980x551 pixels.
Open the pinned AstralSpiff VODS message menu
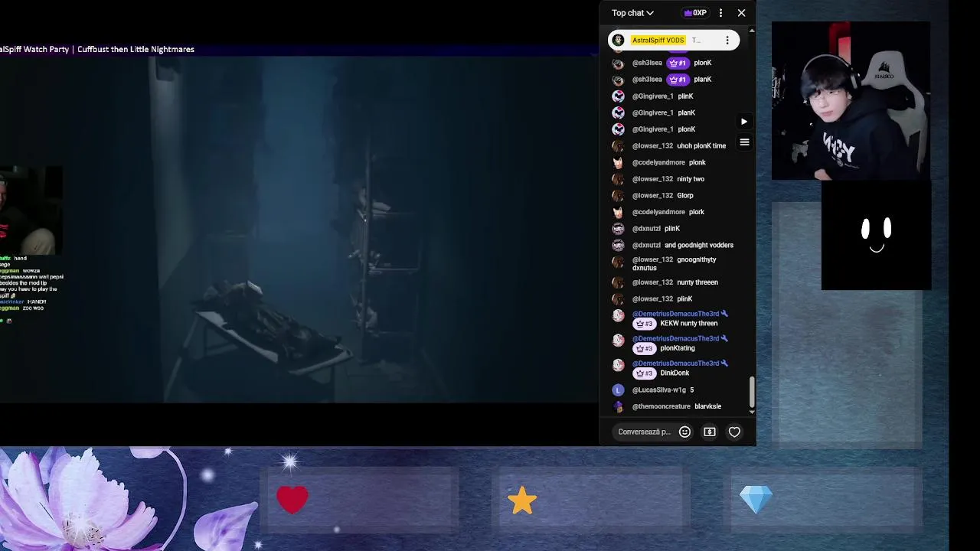tap(727, 41)
